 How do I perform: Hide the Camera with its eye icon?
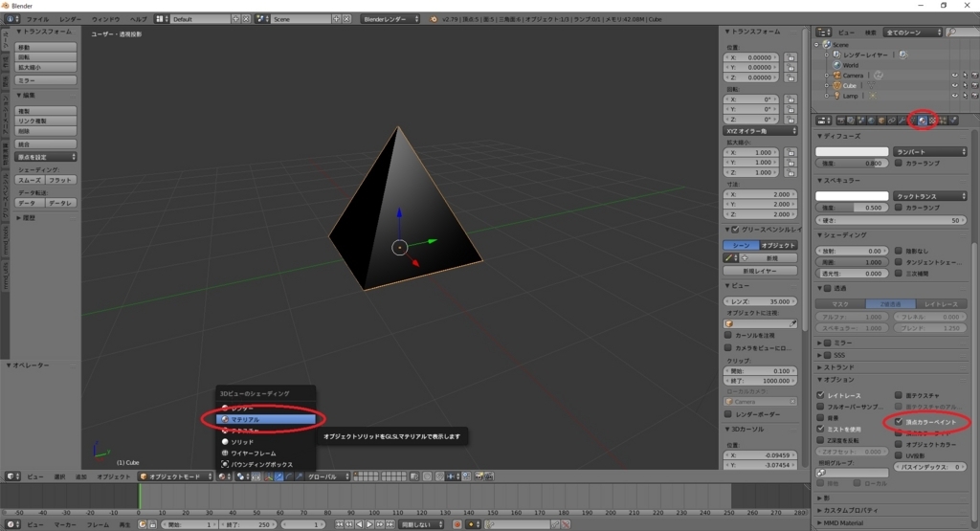tap(954, 76)
